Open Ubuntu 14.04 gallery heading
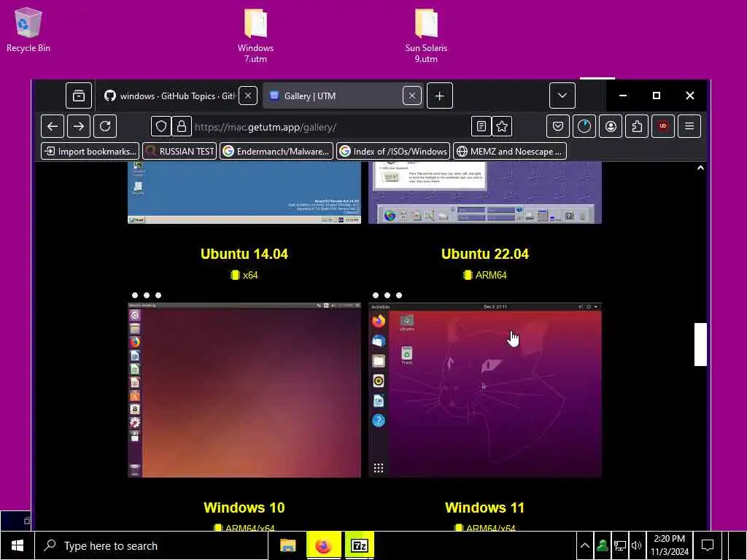The width and height of the screenshot is (747, 560). (244, 254)
